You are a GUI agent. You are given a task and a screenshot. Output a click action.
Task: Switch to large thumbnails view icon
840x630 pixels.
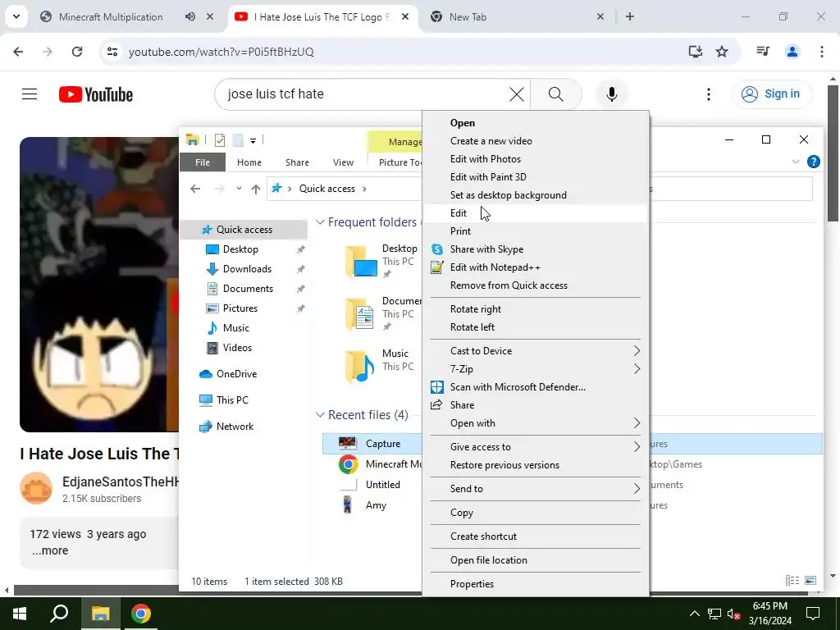tap(810, 580)
